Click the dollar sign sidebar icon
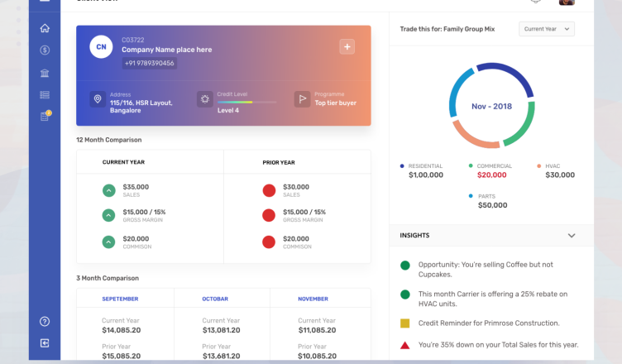622x364 pixels. [45, 50]
